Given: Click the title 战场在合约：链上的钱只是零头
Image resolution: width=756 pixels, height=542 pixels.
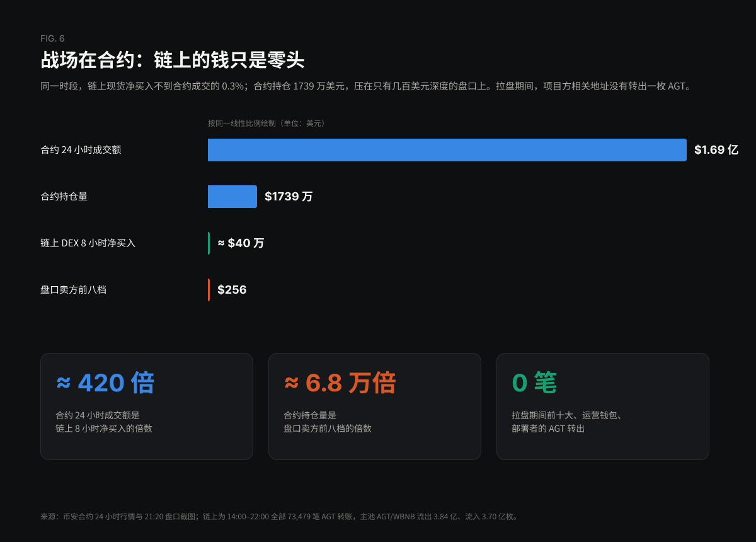Looking at the screenshot, I should [x=173, y=60].
